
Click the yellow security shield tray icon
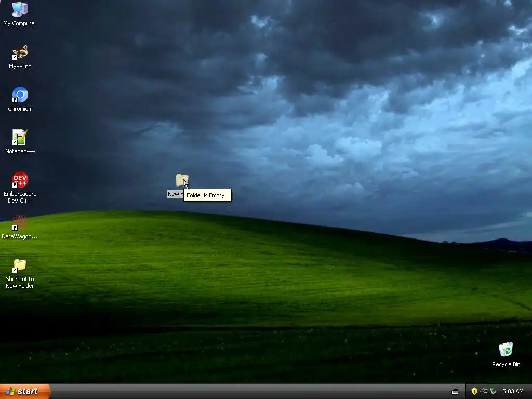tap(474, 391)
